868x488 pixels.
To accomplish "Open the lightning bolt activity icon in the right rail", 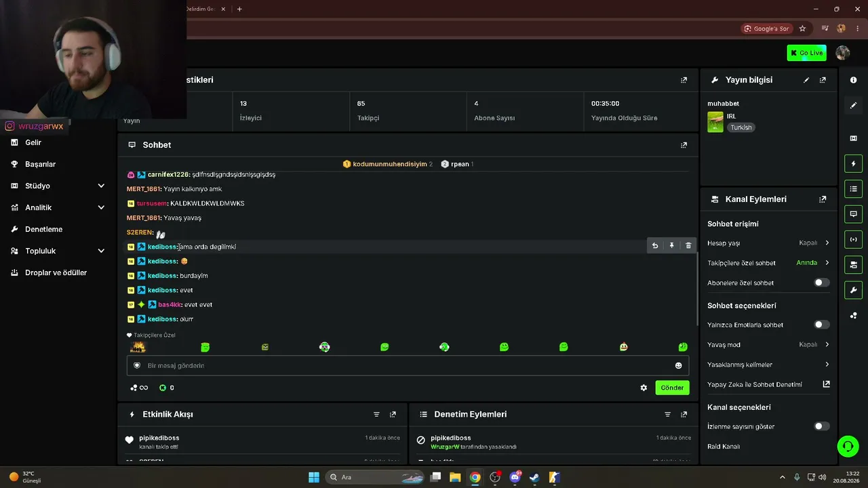I will [853, 163].
